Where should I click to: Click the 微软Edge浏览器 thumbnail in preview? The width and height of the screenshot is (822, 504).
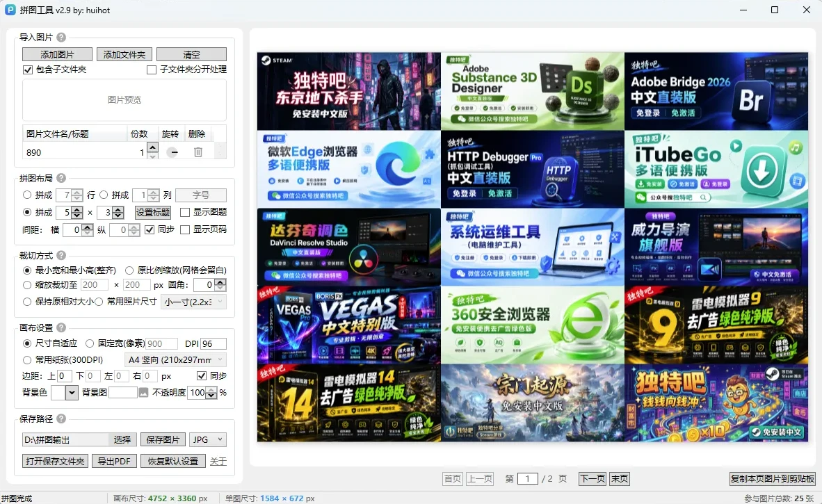click(x=348, y=169)
